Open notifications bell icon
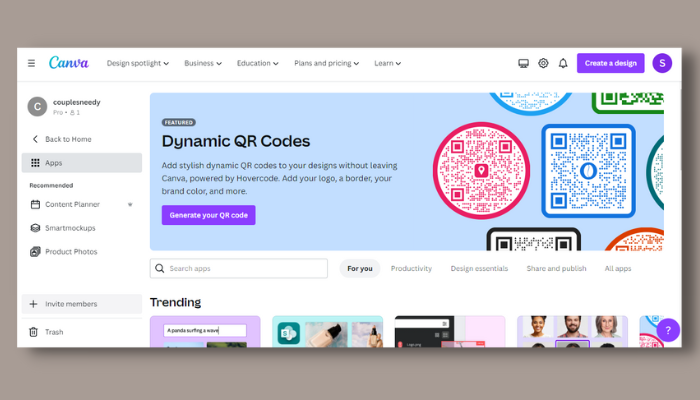The width and height of the screenshot is (700, 400). [x=563, y=63]
